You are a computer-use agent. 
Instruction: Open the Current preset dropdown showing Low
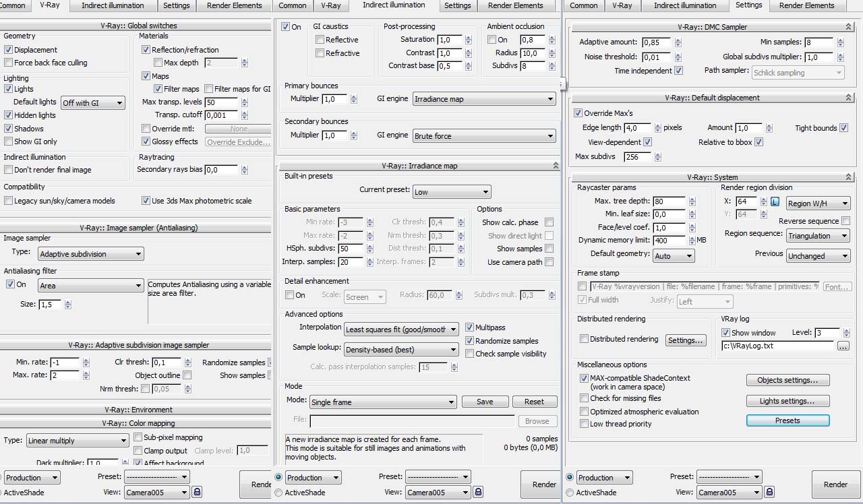pos(452,192)
